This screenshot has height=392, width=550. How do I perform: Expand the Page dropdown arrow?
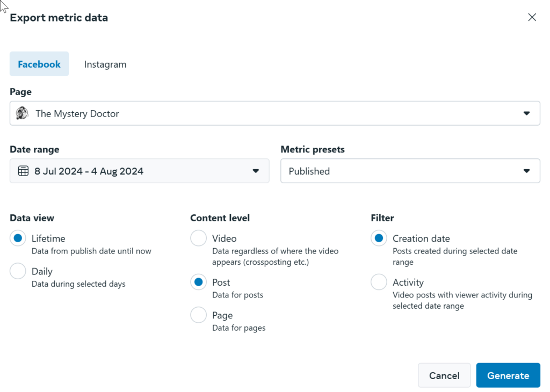pos(526,113)
